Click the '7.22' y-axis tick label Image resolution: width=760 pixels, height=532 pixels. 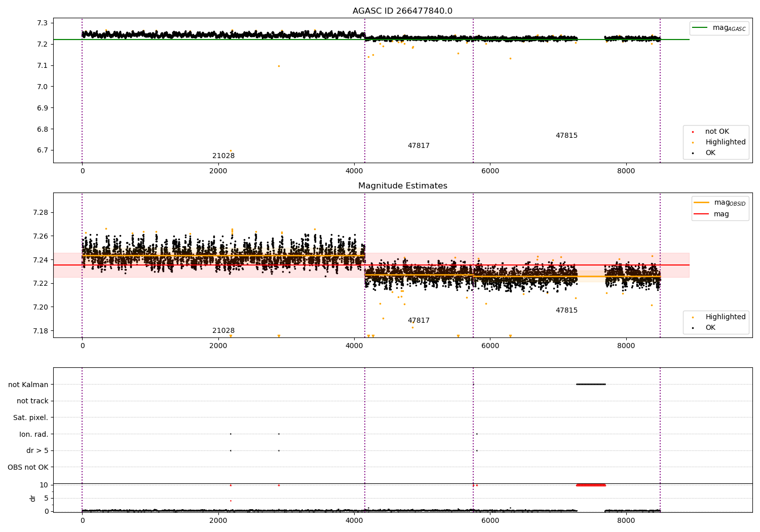41,283
